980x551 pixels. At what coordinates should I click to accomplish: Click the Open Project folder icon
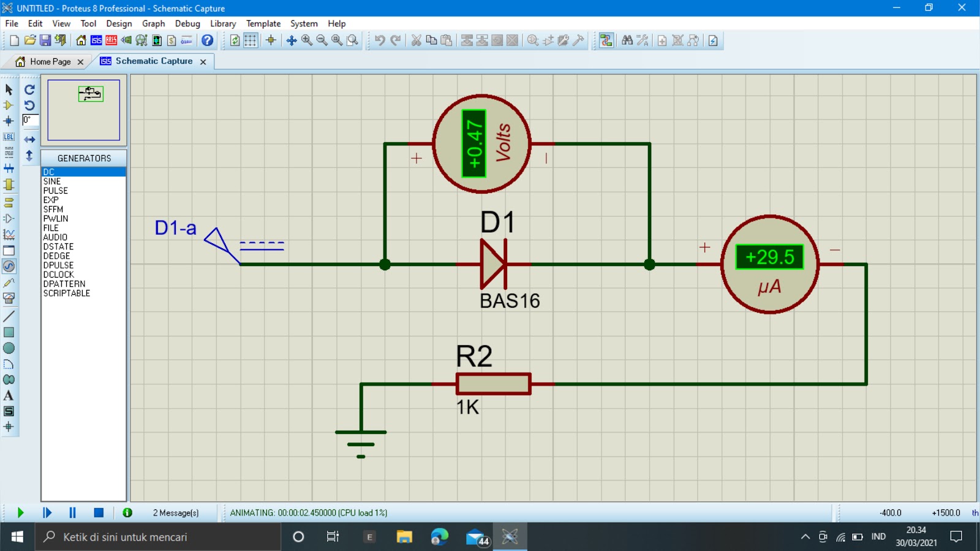[x=30, y=40]
